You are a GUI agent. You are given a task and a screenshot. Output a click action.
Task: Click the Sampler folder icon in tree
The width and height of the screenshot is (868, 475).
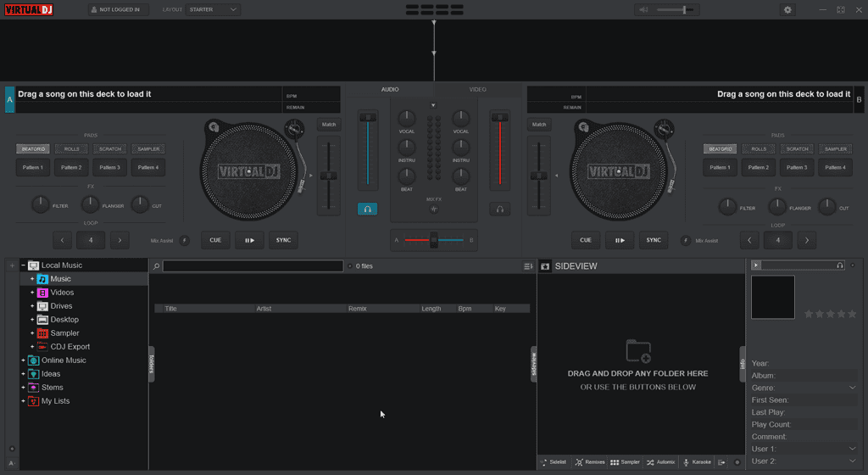(x=42, y=333)
